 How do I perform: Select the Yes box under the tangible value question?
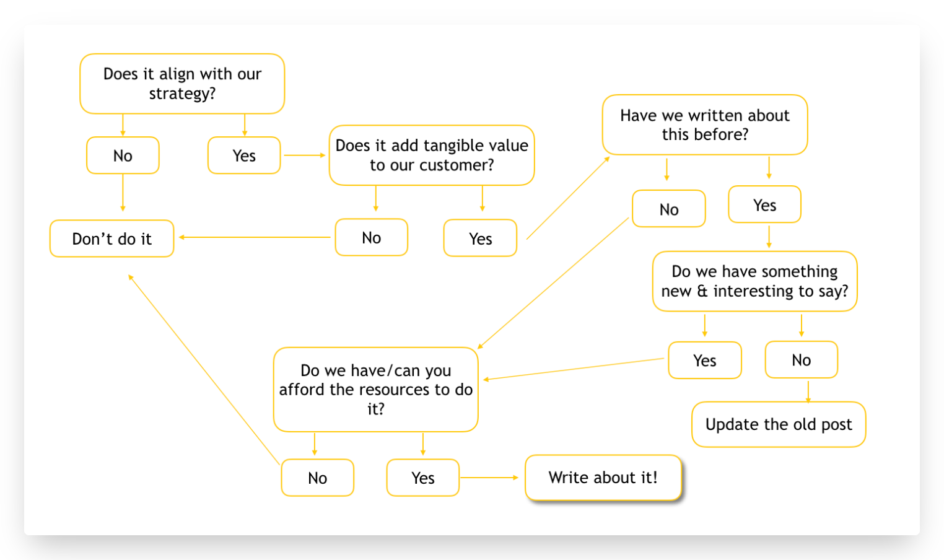(x=480, y=238)
